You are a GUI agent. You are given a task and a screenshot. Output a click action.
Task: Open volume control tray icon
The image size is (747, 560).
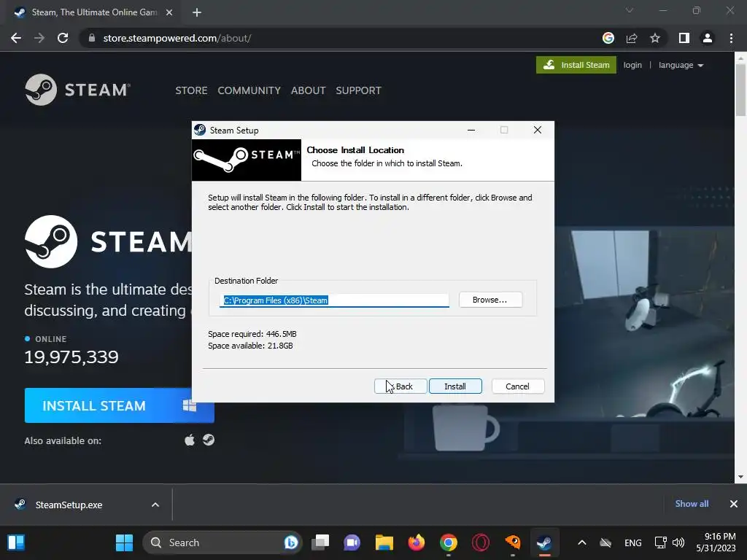coord(678,542)
